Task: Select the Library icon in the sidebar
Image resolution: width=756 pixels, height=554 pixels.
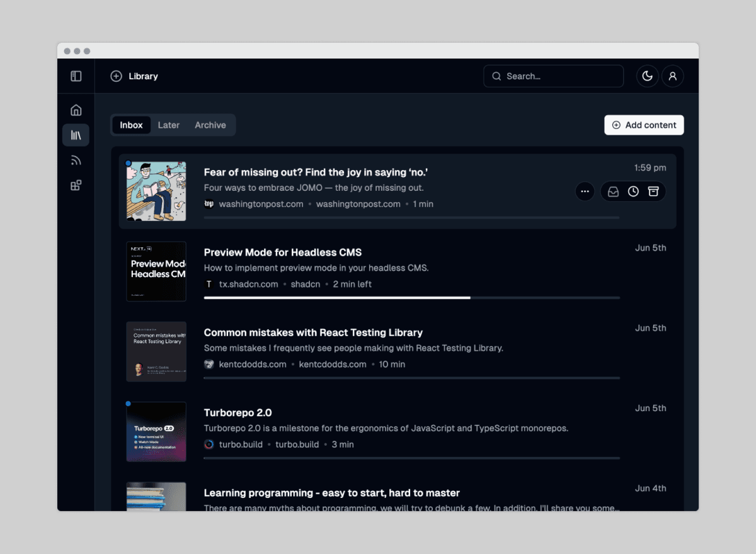Action: [x=76, y=135]
